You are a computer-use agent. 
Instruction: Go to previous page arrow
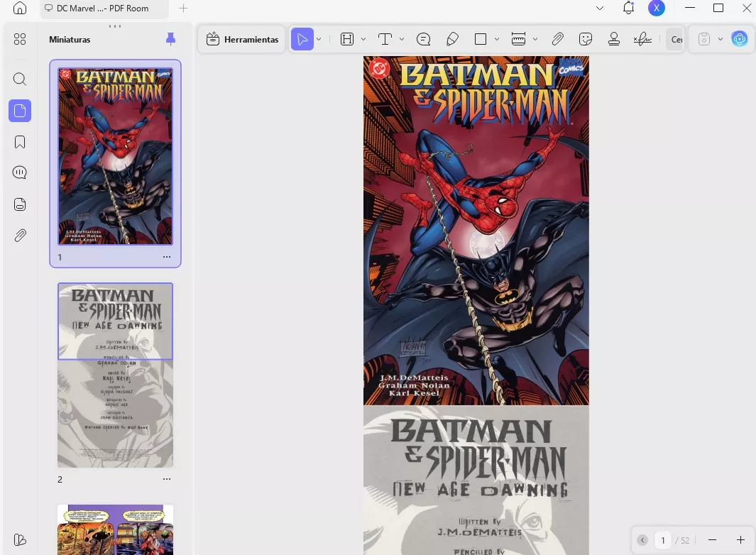(642, 540)
